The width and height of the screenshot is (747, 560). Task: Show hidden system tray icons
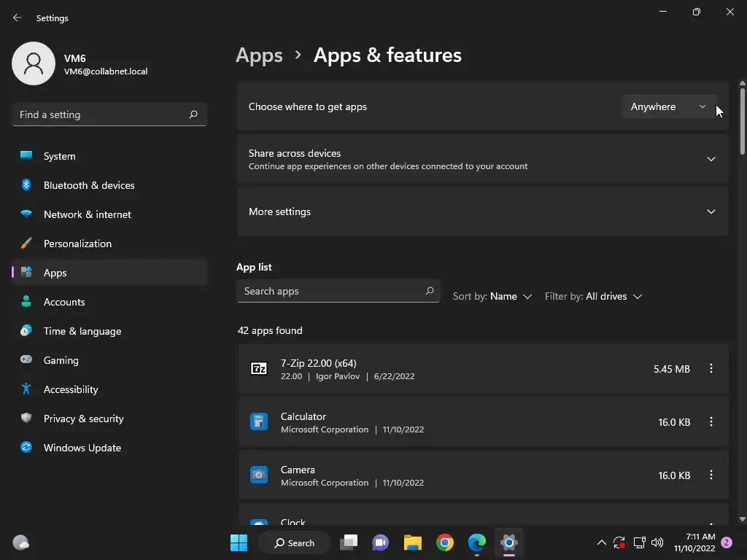pyautogui.click(x=602, y=542)
